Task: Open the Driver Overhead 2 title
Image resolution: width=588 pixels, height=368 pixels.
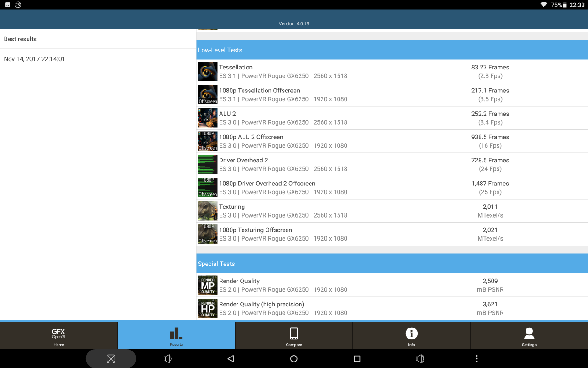Action: (243, 160)
